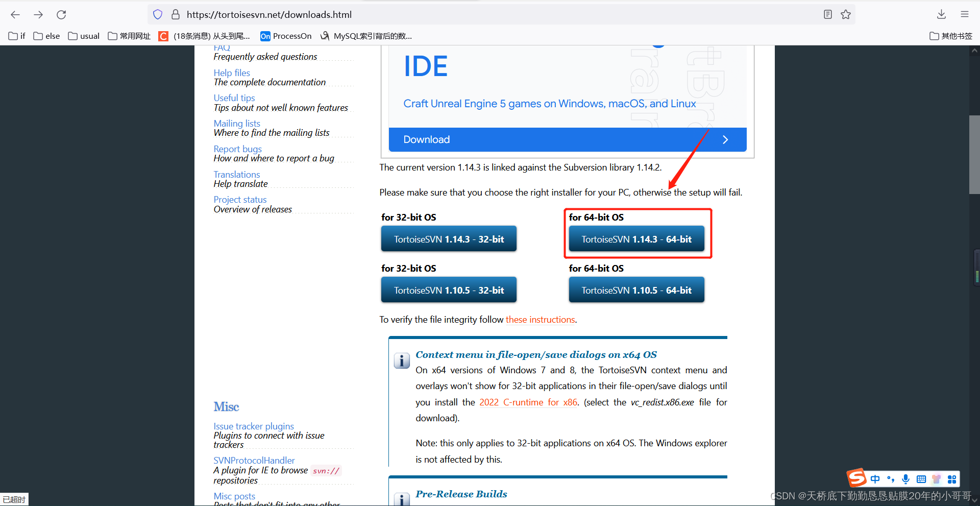980x506 pixels.
Task: Open the ProcessOn bookmark
Action: pos(286,36)
